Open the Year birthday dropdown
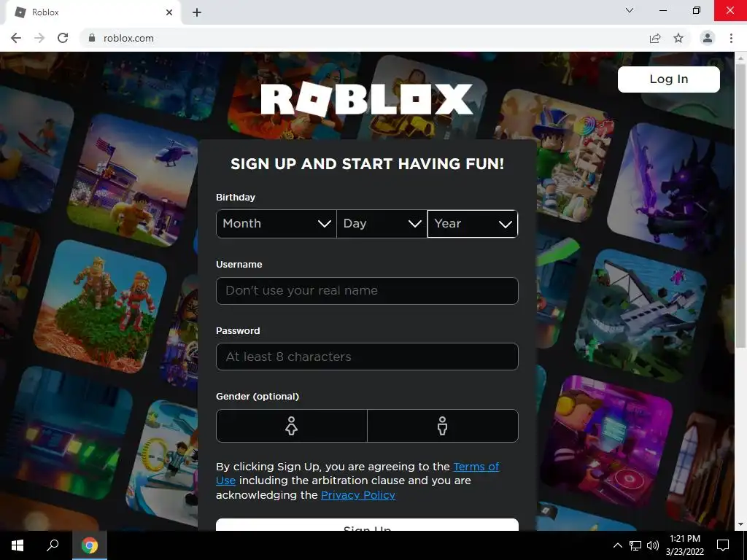This screenshot has width=747, height=560. [x=473, y=224]
